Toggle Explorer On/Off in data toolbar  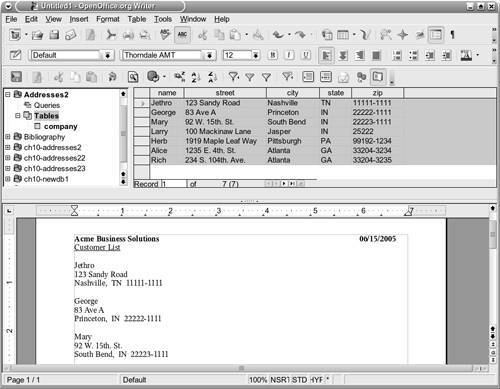point(378,77)
